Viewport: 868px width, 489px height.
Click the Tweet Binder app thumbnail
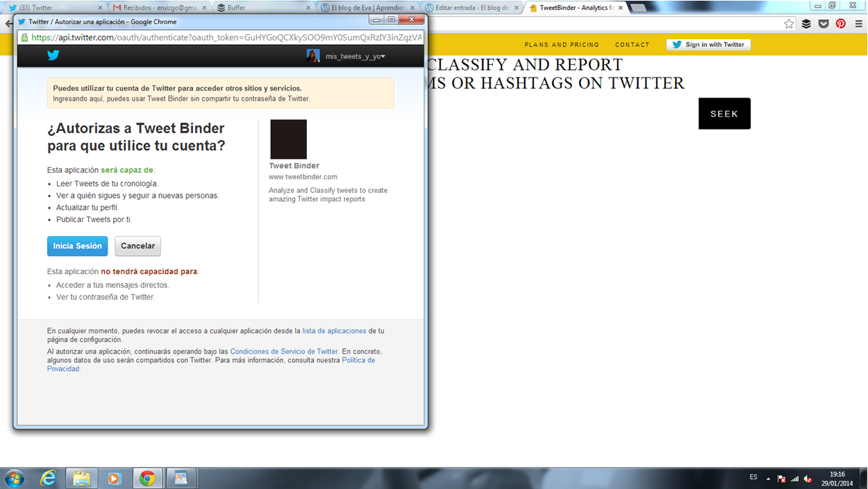pos(288,139)
